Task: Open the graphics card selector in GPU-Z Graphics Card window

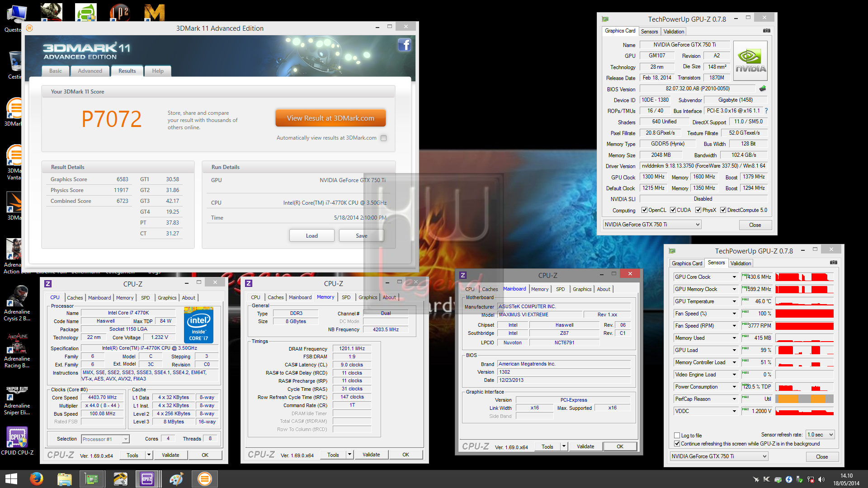Action: (652, 225)
